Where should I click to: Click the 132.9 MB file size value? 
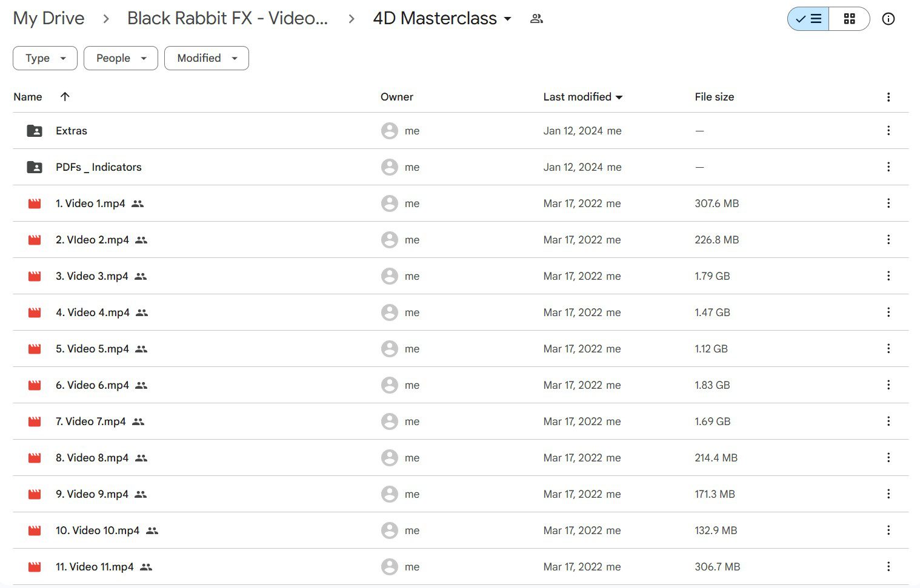[x=716, y=530]
